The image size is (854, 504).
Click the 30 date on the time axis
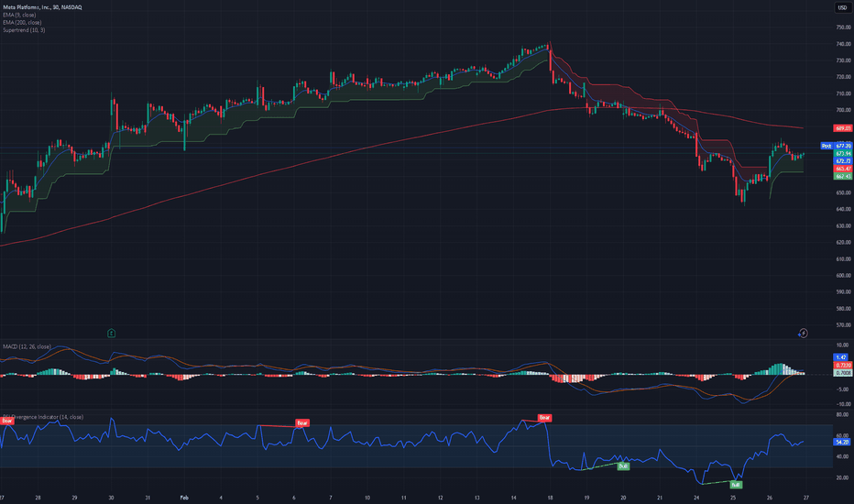click(111, 498)
